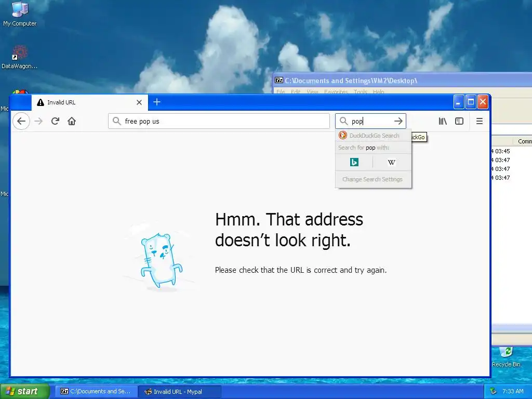Open the DataWagon desktop shortcut

(20, 57)
